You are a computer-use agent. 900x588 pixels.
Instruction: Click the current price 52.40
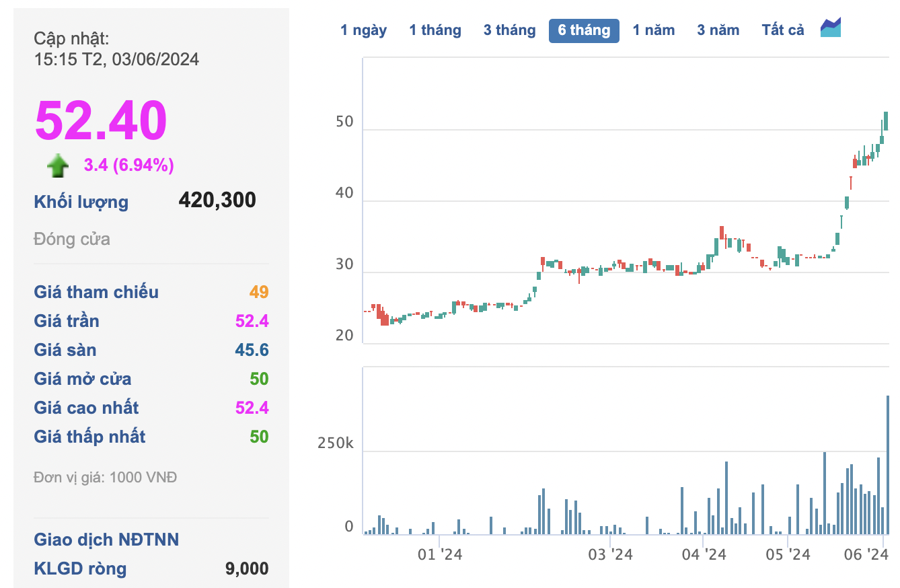[x=101, y=120]
